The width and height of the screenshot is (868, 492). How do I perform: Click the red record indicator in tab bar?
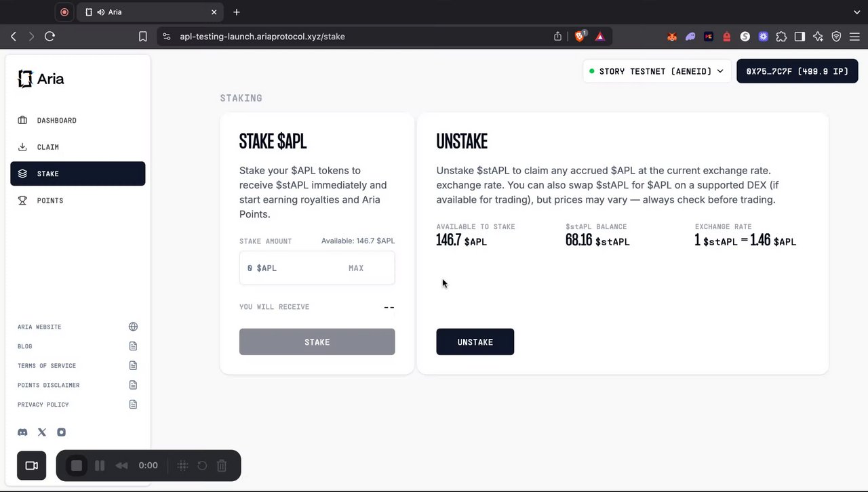pos(64,12)
